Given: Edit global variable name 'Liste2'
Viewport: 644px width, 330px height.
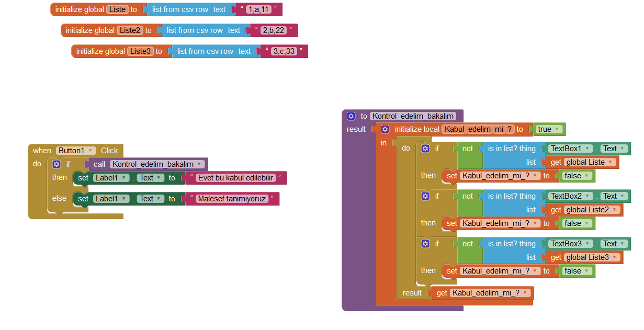Looking at the screenshot, I should coord(130,30).
